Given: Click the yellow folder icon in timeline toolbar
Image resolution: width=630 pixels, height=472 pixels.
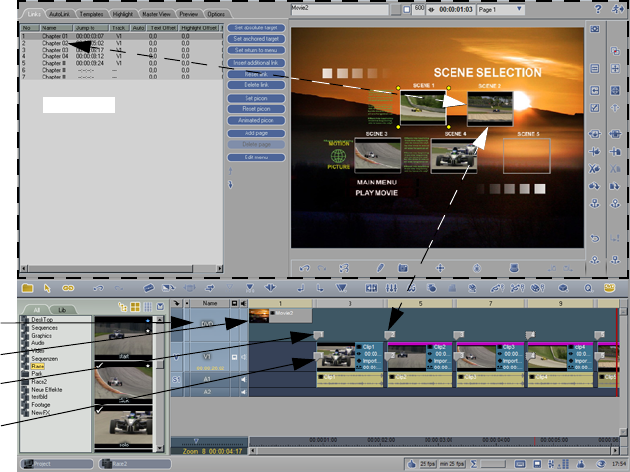Looking at the screenshot, I should coord(29,288).
